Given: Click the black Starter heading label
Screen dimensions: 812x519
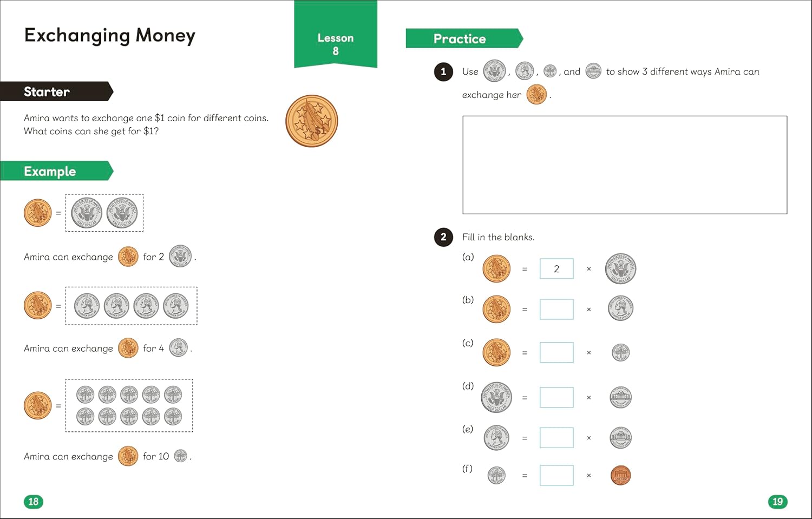Looking at the screenshot, I should point(57,91).
